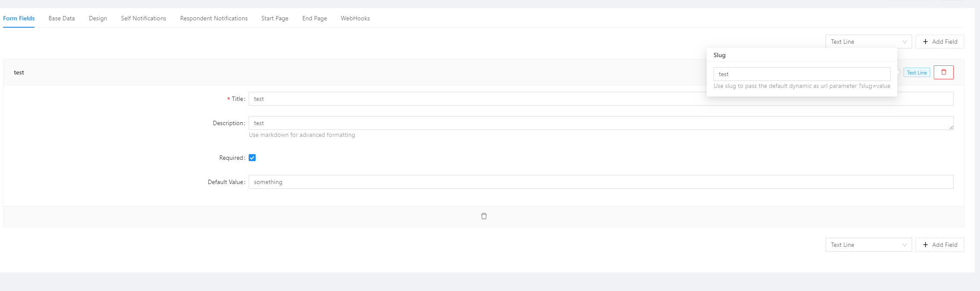Open the top Text Line field type dropdown
Viewport: 980px width, 291px height.
(x=868, y=42)
